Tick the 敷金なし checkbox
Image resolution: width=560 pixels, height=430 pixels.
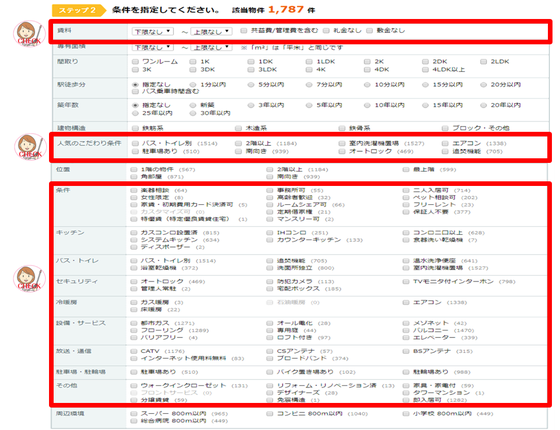click(x=370, y=31)
